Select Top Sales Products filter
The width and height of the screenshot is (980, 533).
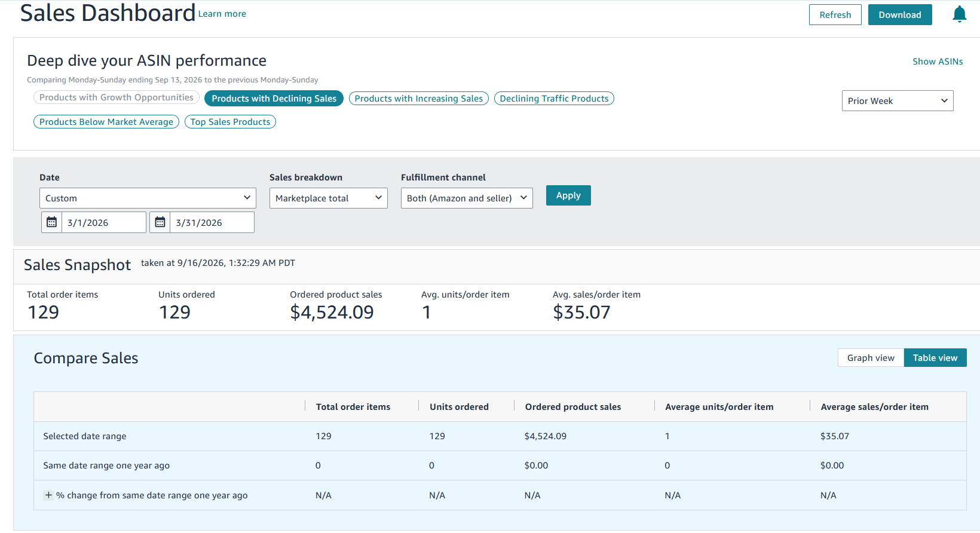click(230, 122)
